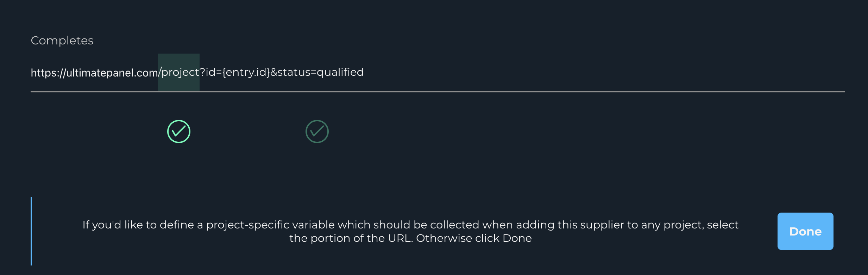Click the instruction text about project-specific variables
The width and height of the screenshot is (868, 275).
pyautogui.click(x=410, y=231)
